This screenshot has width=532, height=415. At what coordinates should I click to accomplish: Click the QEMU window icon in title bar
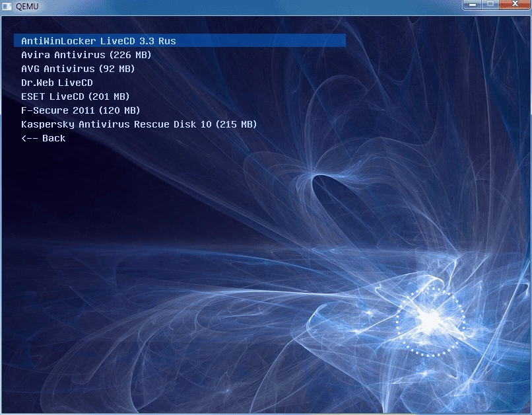click(x=7, y=6)
